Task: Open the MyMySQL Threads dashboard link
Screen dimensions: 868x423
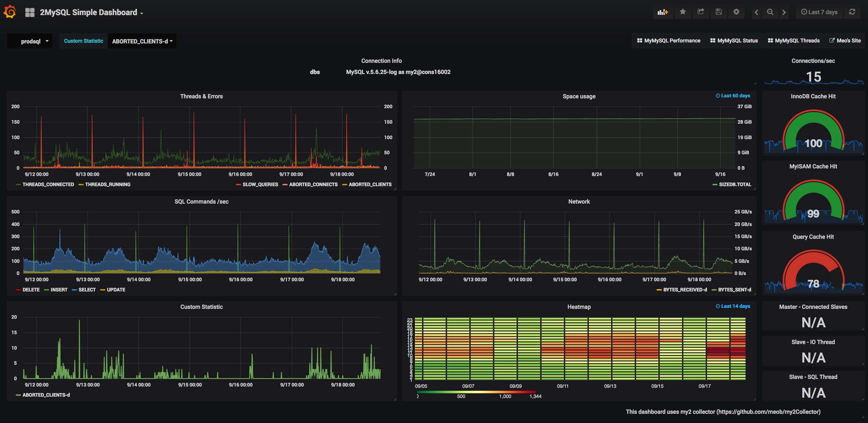Action: point(793,40)
